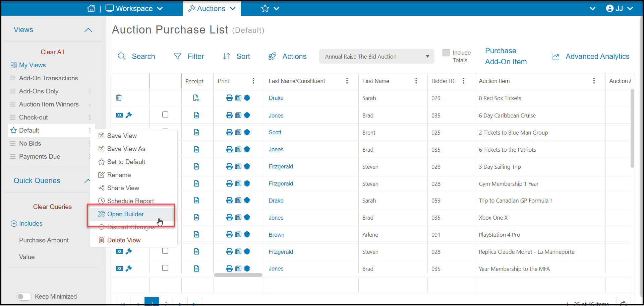Click the printer icon in the PlayStation 4 Pro row
The height and width of the screenshot is (306, 644).
pos(229,234)
